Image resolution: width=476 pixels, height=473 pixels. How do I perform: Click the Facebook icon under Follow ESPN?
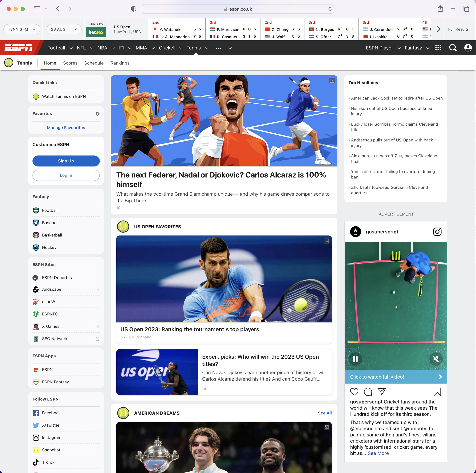click(x=36, y=413)
